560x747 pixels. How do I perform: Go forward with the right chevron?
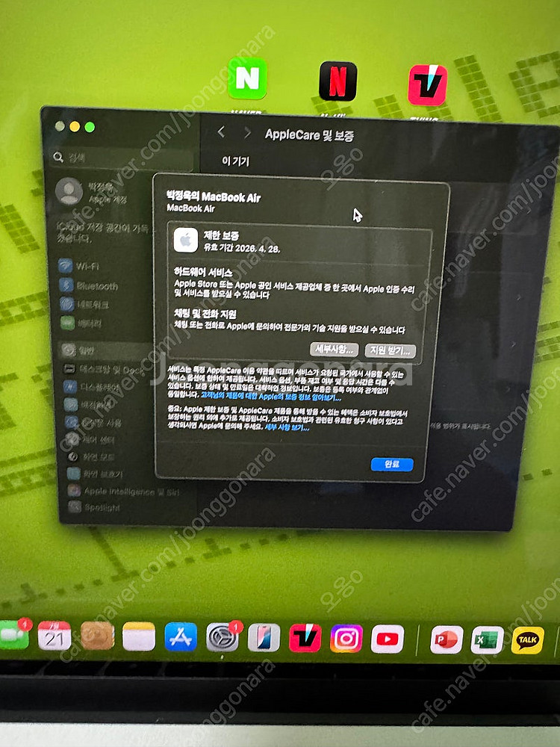pyautogui.click(x=246, y=133)
